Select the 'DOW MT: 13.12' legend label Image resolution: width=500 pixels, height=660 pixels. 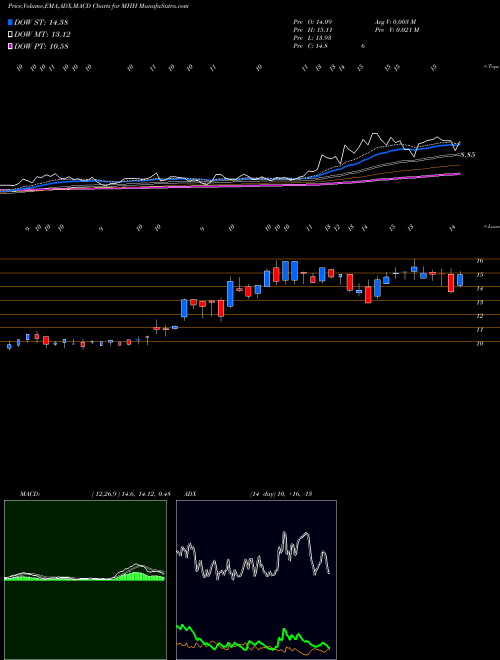click(x=43, y=34)
